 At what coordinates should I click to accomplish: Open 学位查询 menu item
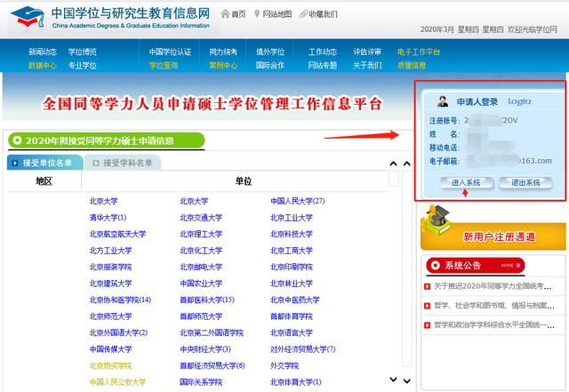click(x=164, y=66)
